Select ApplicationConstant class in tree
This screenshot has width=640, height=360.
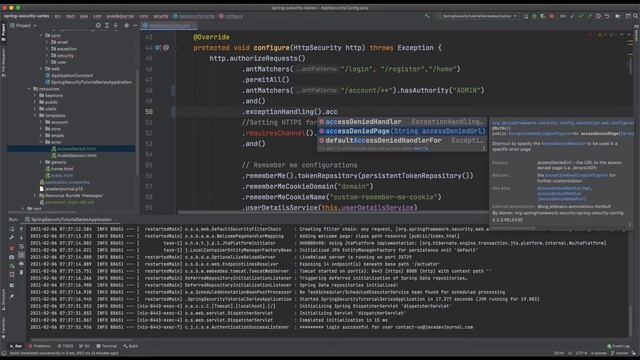pyautogui.click(x=72, y=76)
